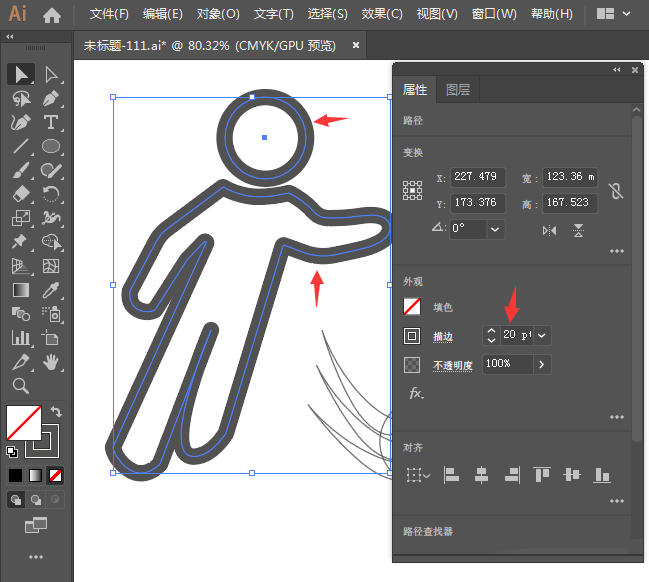The width and height of the screenshot is (649, 582).
Task: Open the 对象(O) menu
Action: 218,14
